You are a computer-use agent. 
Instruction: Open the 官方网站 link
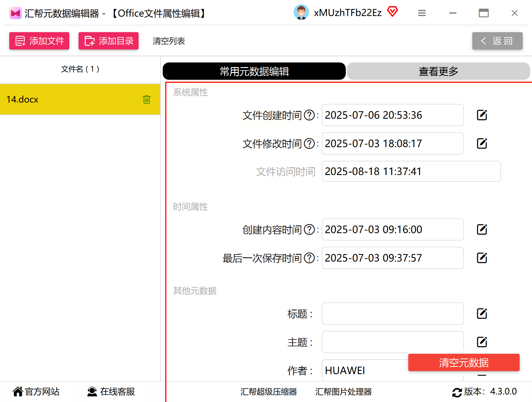pos(36,391)
